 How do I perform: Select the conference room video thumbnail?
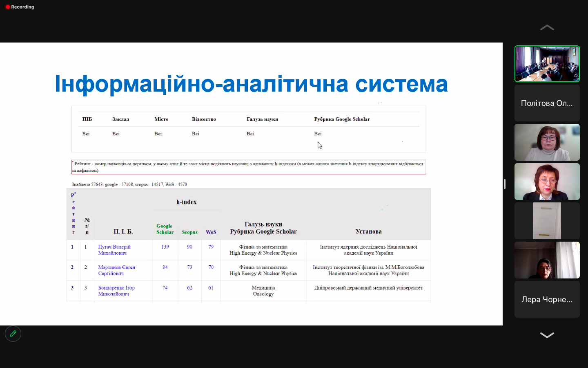(547, 64)
